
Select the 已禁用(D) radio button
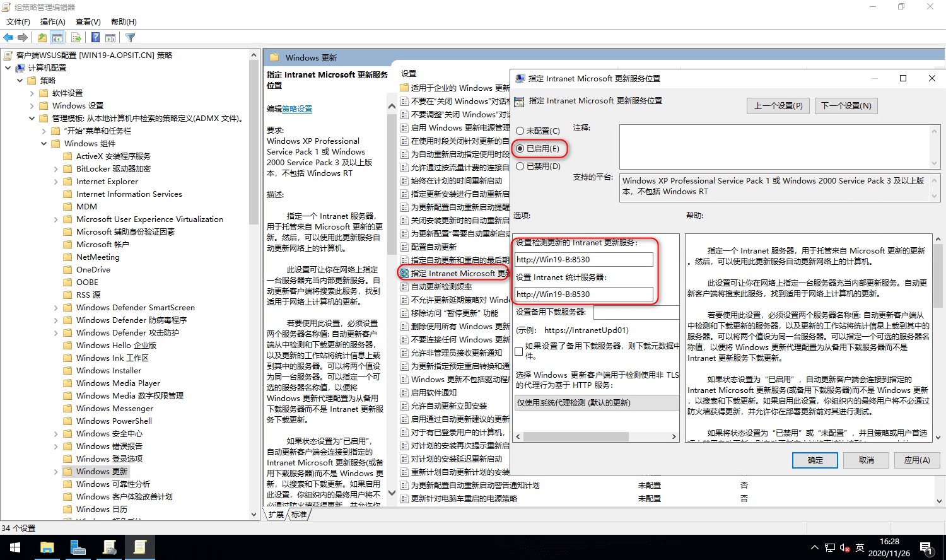point(522,166)
